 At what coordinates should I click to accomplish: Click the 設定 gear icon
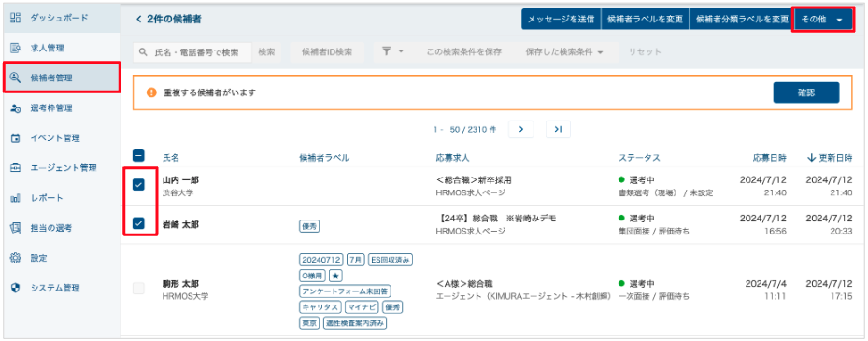tap(16, 258)
